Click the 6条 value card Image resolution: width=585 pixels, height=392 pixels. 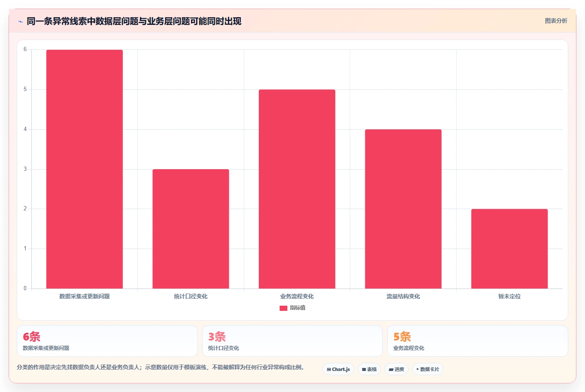[x=107, y=341]
